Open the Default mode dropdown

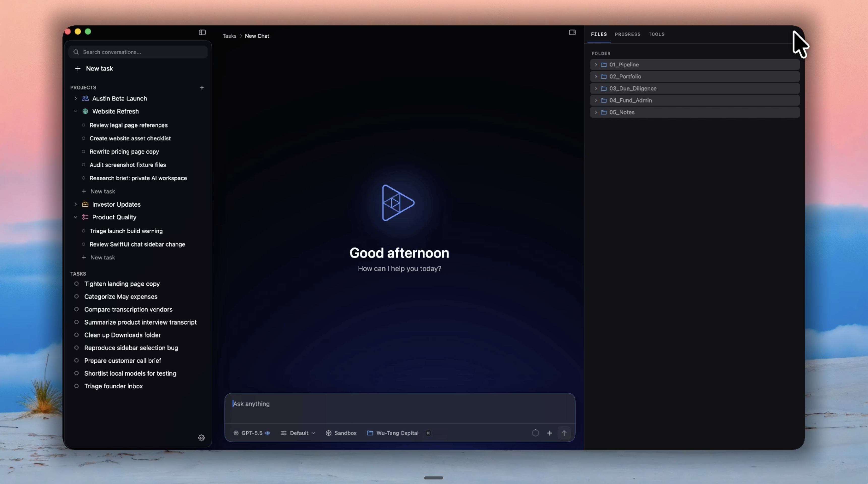tap(298, 433)
